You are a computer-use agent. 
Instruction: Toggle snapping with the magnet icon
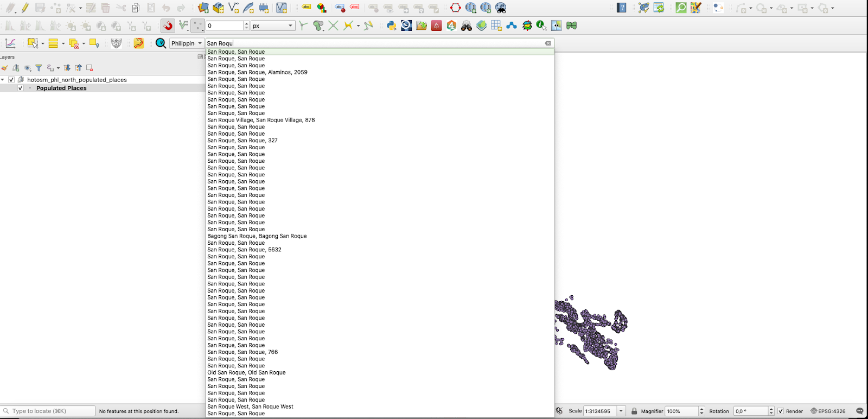(168, 26)
